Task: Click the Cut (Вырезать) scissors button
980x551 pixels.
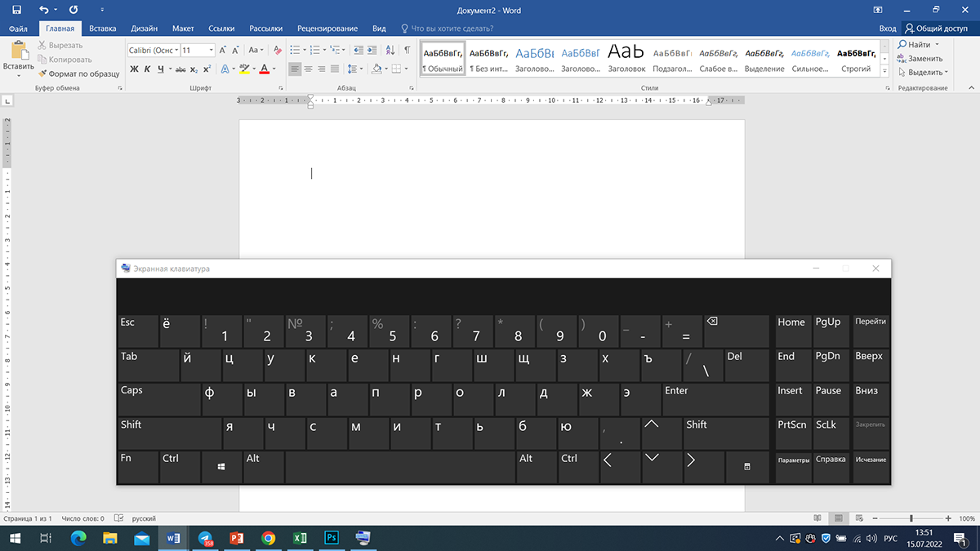Action: (x=60, y=46)
